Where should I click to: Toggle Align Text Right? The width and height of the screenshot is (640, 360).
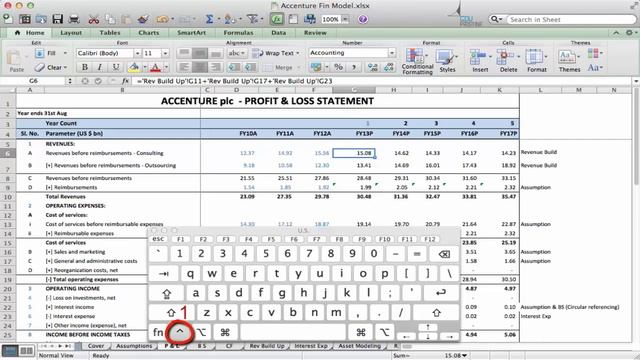coord(216,67)
